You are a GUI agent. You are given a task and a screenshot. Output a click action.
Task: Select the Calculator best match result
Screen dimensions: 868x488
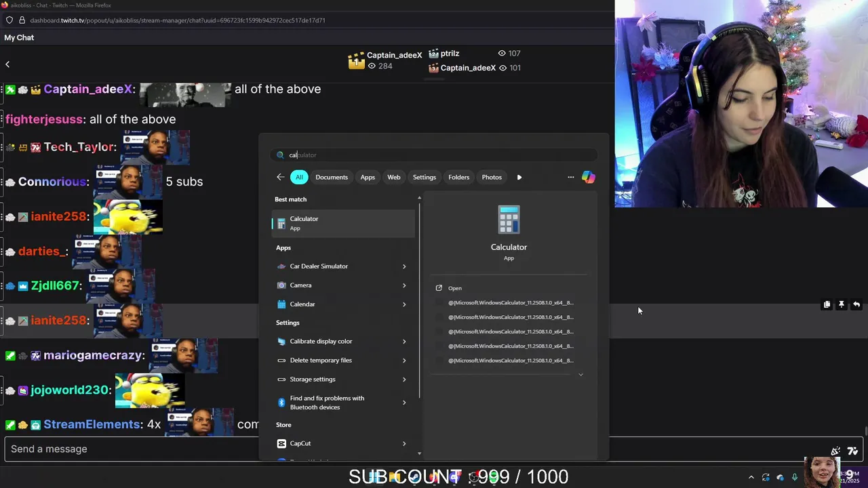point(343,224)
